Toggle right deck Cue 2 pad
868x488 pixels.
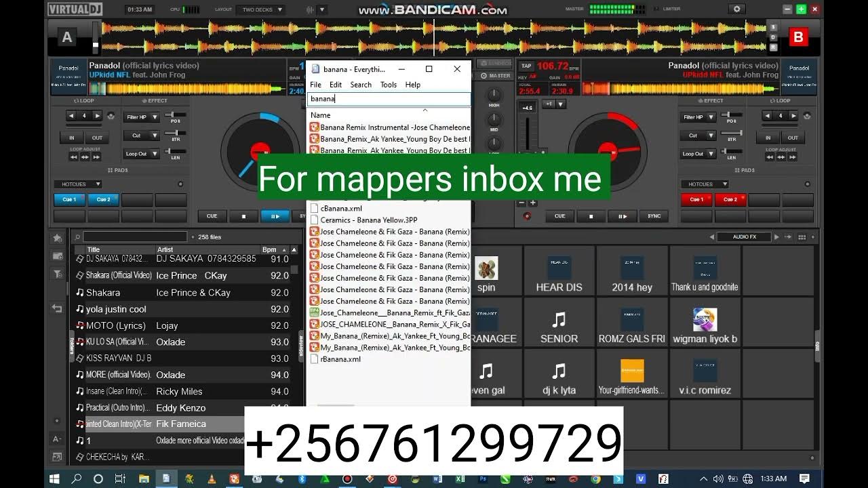[730, 200]
